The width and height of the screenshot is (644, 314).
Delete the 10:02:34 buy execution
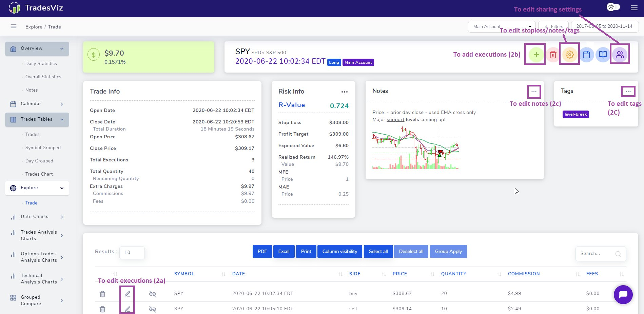pos(102,294)
